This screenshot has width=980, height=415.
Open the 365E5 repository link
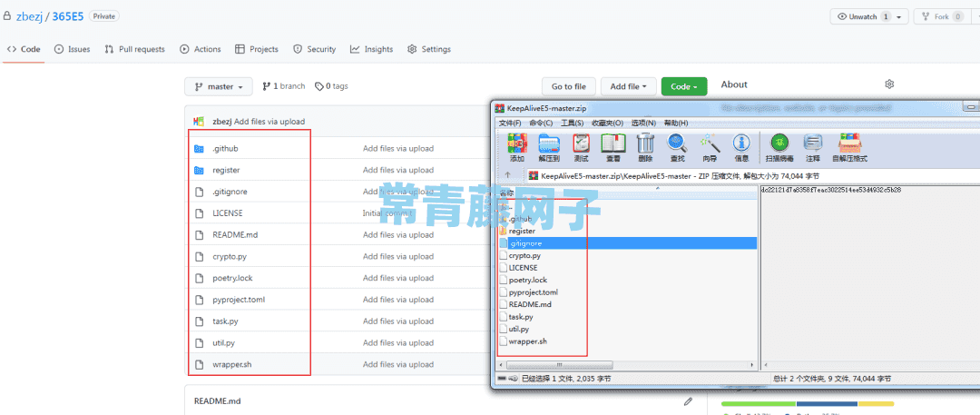(x=67, y=16)
